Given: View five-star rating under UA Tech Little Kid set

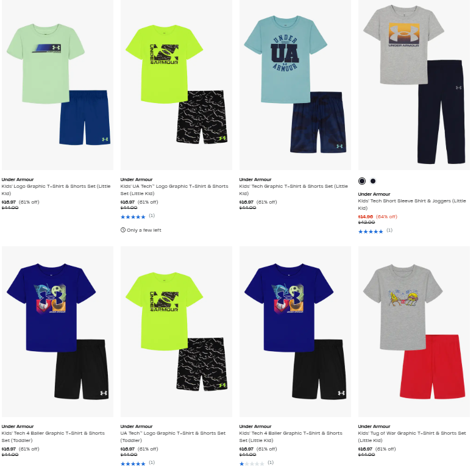Looking at the screenshot, I should point(133,217).
